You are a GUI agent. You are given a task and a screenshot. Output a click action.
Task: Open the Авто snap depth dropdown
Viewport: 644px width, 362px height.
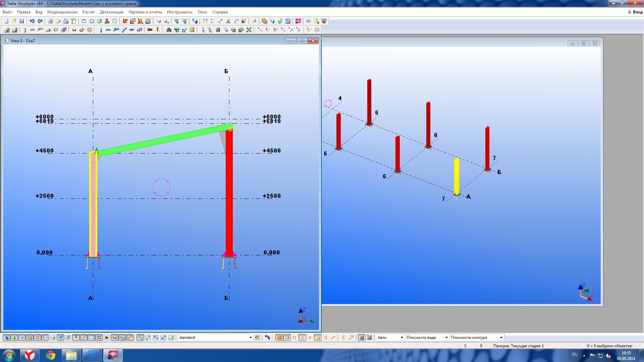[401, 338]
